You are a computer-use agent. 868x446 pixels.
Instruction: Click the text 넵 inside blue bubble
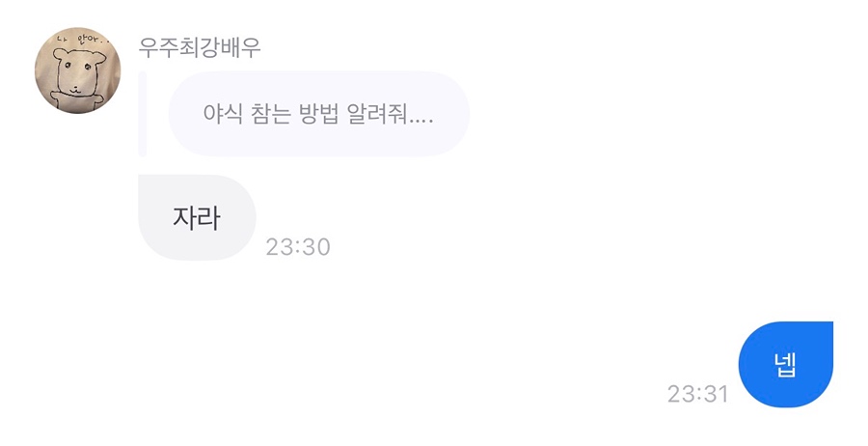[x=785, y=365]
